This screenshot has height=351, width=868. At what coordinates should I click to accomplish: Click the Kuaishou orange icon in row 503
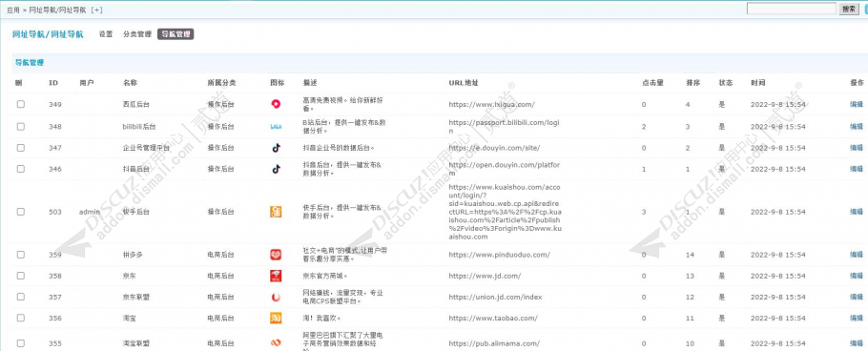click(276, 212)
